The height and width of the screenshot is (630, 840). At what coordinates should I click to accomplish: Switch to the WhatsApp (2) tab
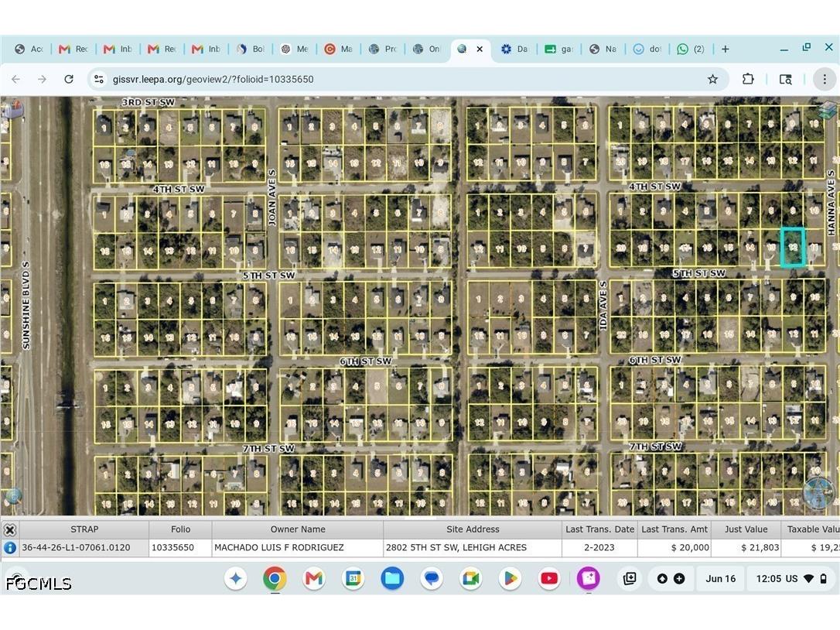click(691, 49)
